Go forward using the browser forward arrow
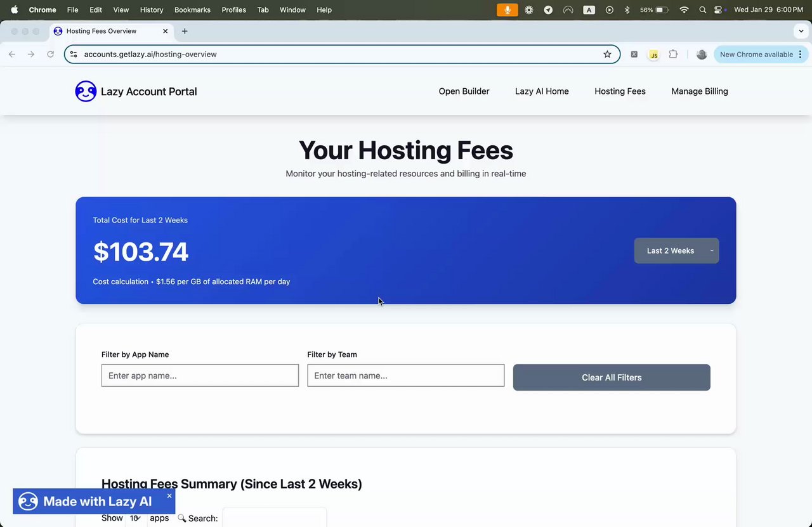This screenshot has height=527, width=812. click(31, 55)
